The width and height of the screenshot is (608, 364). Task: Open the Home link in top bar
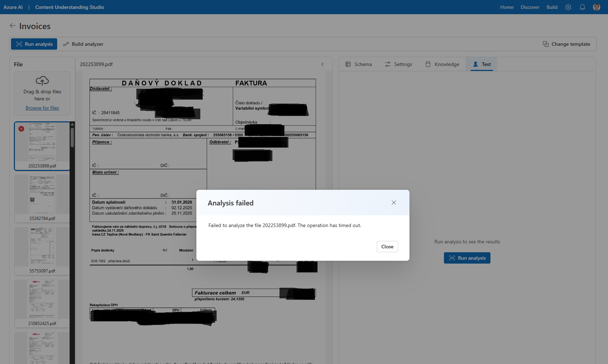pyautogui.click(x=507, y=7)
